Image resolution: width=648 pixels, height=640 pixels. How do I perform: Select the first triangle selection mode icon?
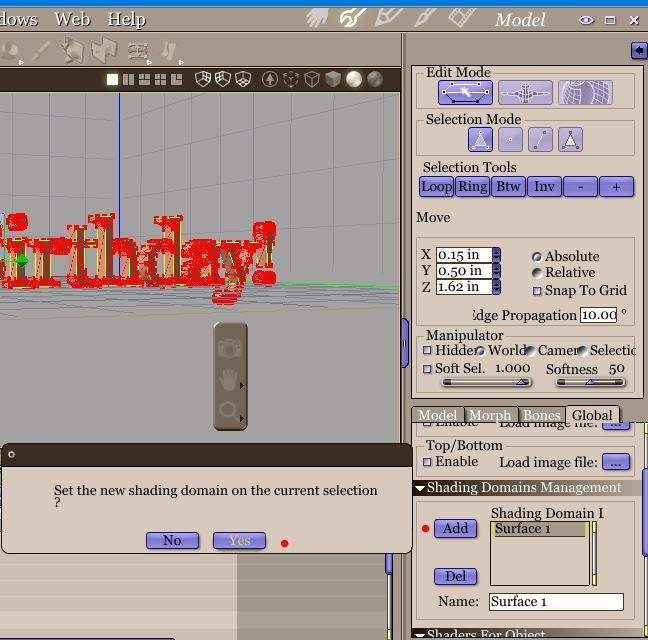[x=480, y=140]
